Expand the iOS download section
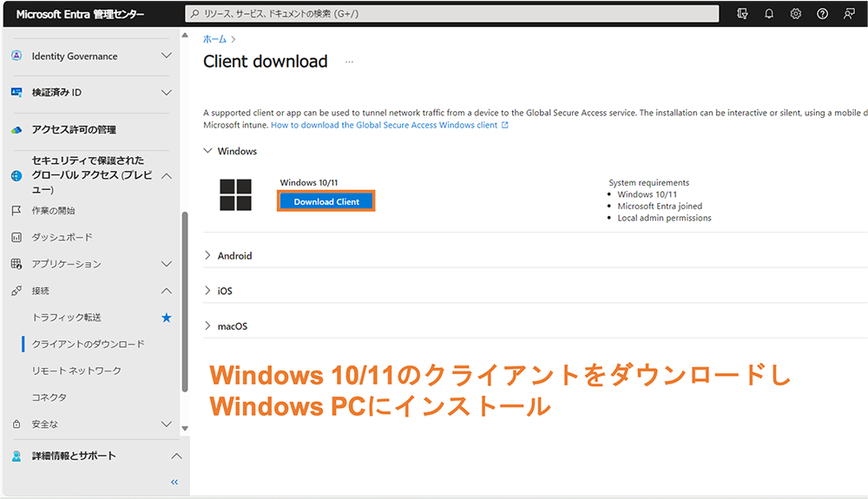 pyautogui.click(x=207, y=291)
